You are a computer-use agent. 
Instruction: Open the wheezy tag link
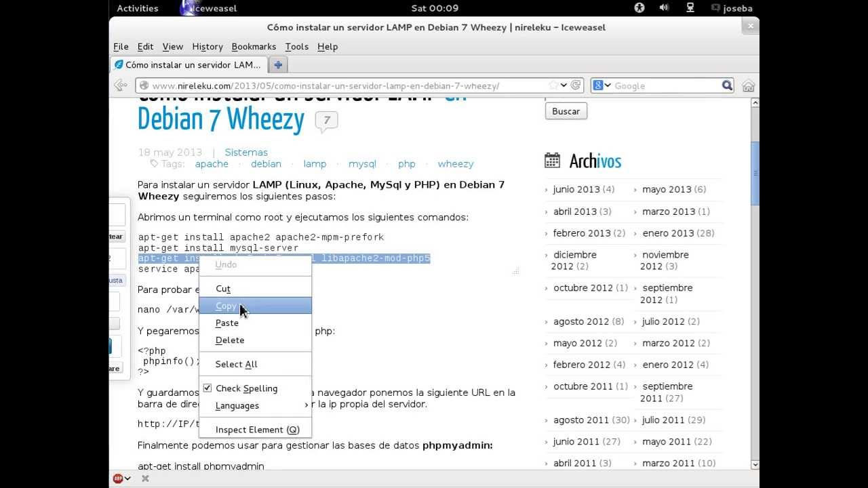[456, 164]
